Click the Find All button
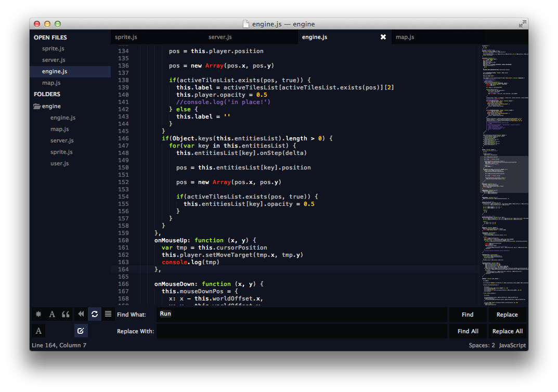 pyautogui.click(x=468, y=331)
